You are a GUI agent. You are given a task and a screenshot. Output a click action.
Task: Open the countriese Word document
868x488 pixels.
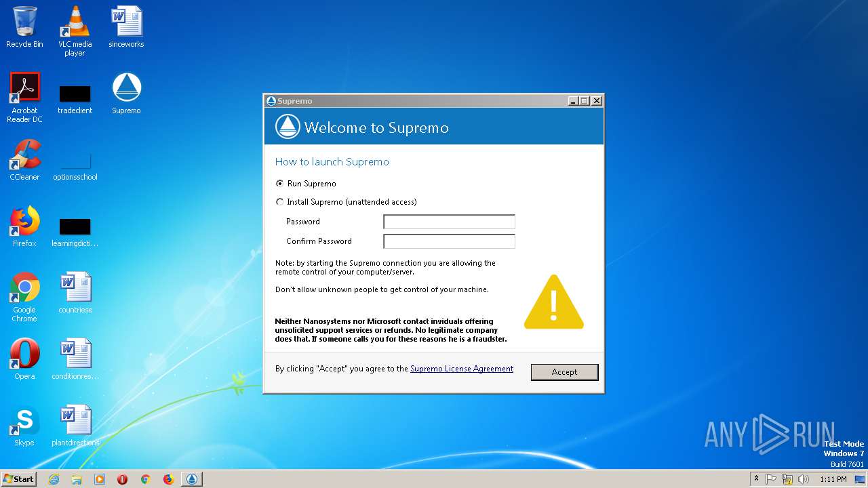pyautogui.click(x=75, y=293)
